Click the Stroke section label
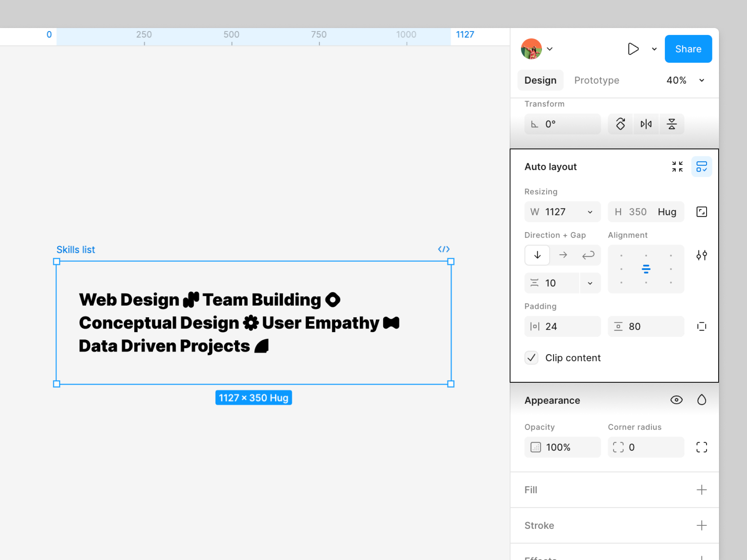747x560 pixels. click(x=539, y=526)
